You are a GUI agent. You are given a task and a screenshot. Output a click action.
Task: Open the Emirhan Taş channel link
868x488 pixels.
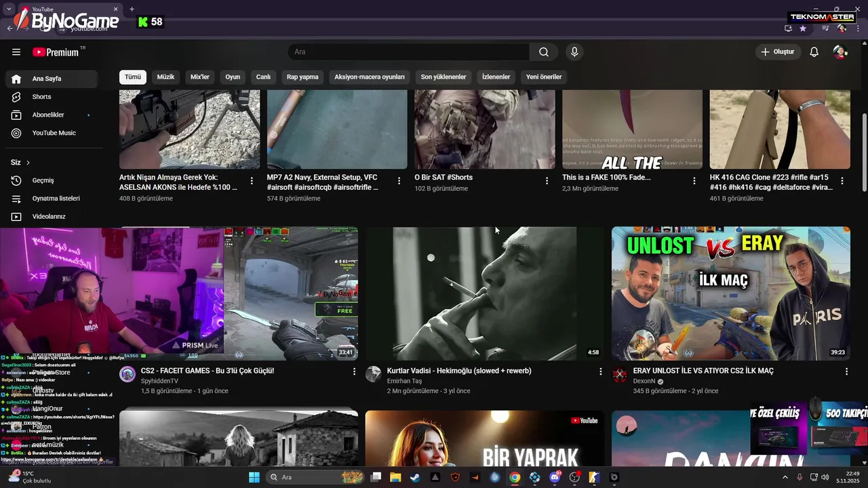pos(404,381)
